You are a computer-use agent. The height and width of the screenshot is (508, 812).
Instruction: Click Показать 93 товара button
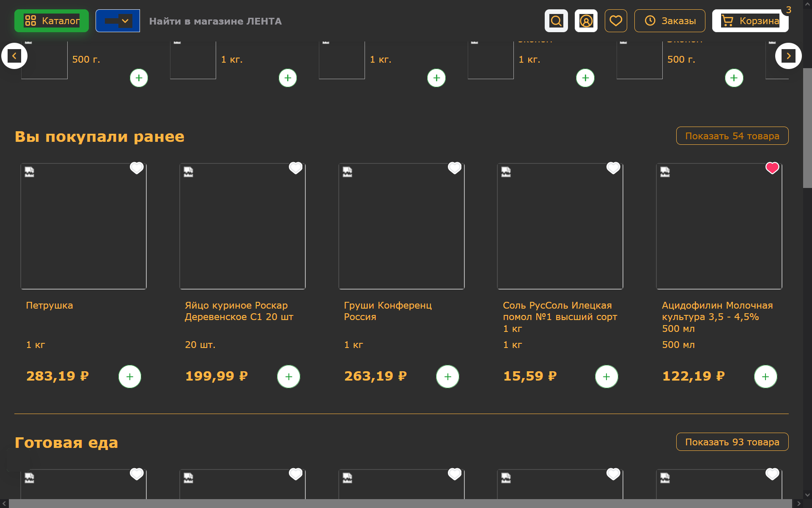coord(732,442)
